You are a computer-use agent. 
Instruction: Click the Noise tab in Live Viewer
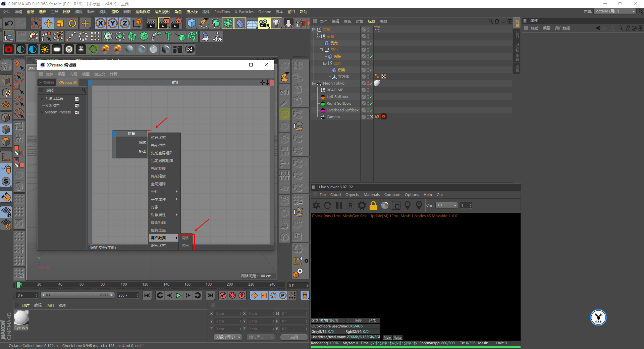click(397, 338)
